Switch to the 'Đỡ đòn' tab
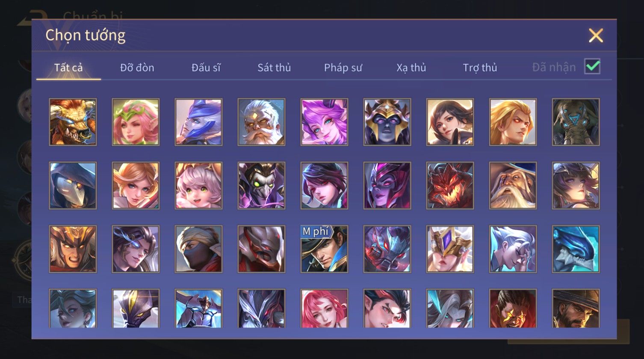The width and height of the screenshot is (644, 359). 137,68
